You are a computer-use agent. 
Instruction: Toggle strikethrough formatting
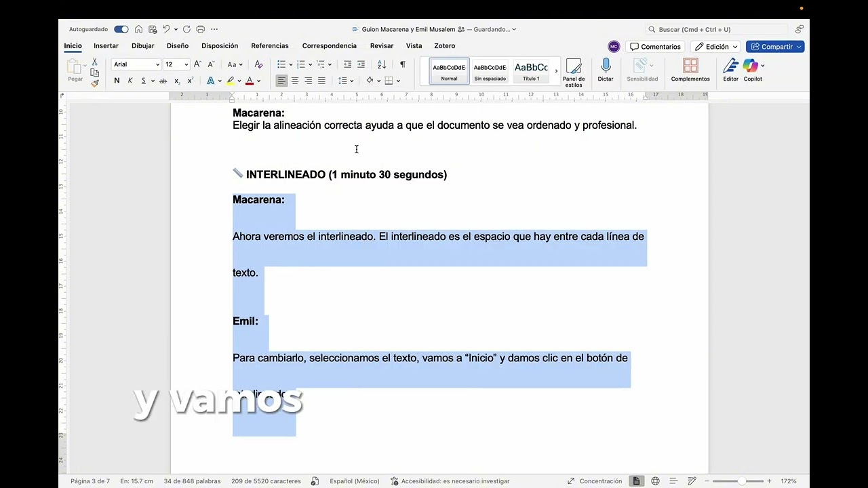coord(163,81)
